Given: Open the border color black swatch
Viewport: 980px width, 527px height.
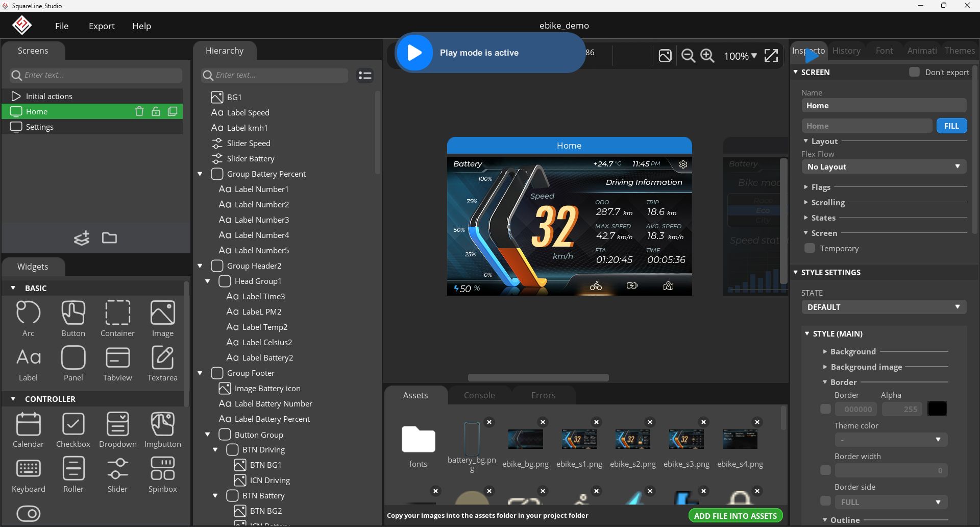Looking at the screenshot, I should (x=937, y=409).
